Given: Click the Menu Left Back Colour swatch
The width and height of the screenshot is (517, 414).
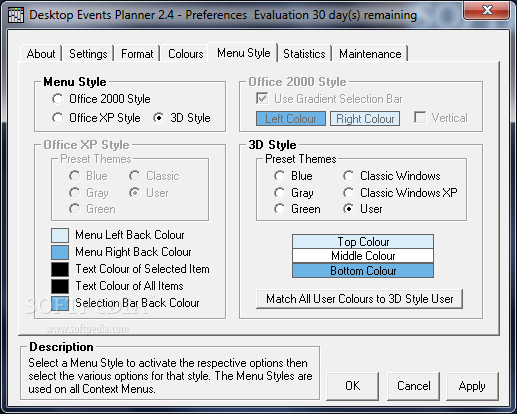Looking at the screenshot, I should [60, 235].
